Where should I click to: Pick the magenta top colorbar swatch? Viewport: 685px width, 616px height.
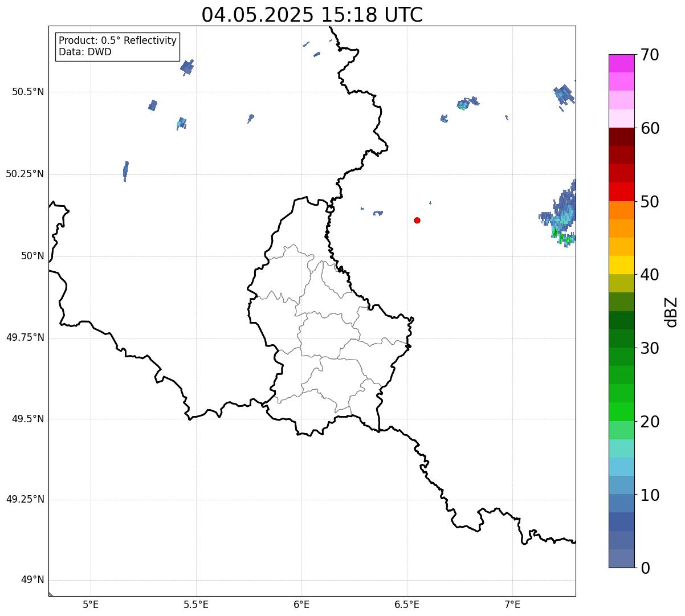[x=621, y=63]
